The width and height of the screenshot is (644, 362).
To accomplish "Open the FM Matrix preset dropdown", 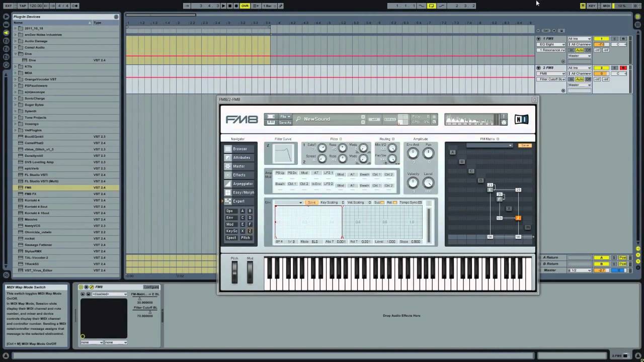I will pos(490,145).
